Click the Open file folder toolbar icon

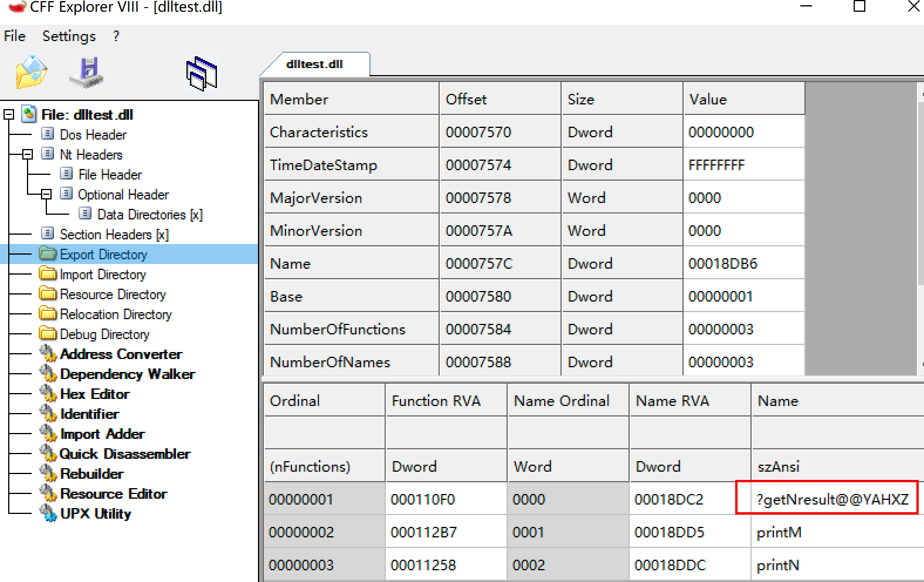tap(32, 73)
